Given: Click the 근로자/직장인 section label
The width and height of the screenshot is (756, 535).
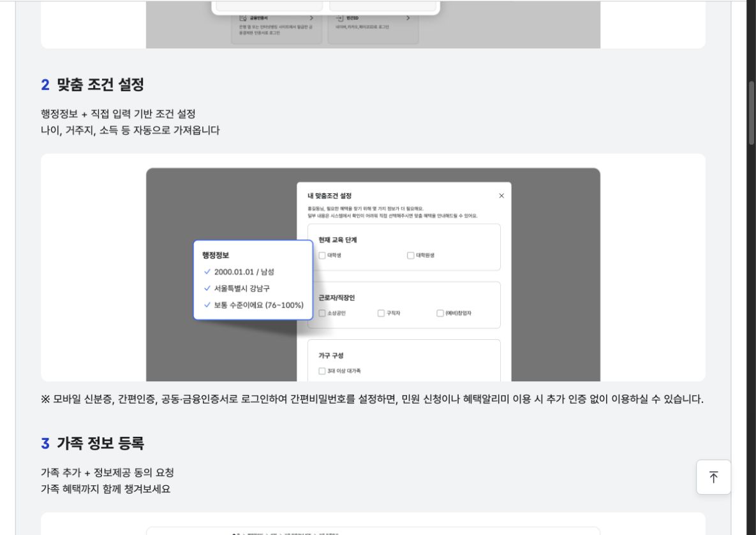Looking at the screenshot, I should [337, 297].
